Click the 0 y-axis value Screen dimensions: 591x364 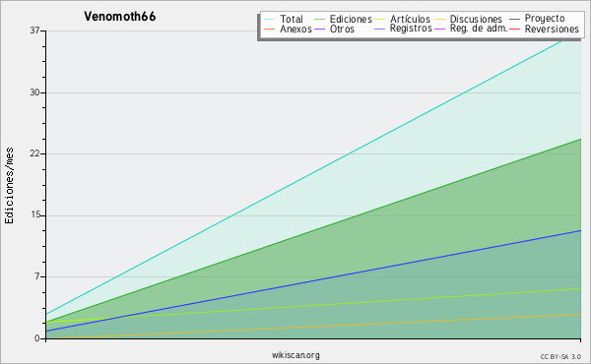37,338
